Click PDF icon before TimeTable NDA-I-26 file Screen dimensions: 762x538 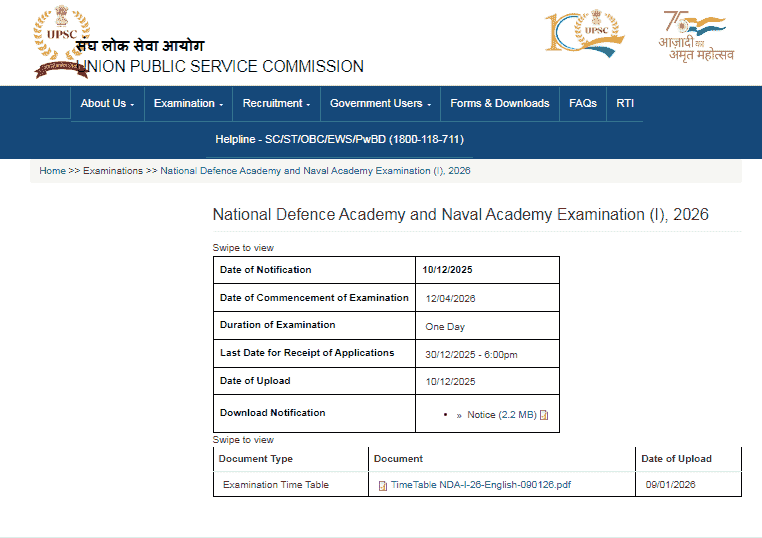coord(382,486)
